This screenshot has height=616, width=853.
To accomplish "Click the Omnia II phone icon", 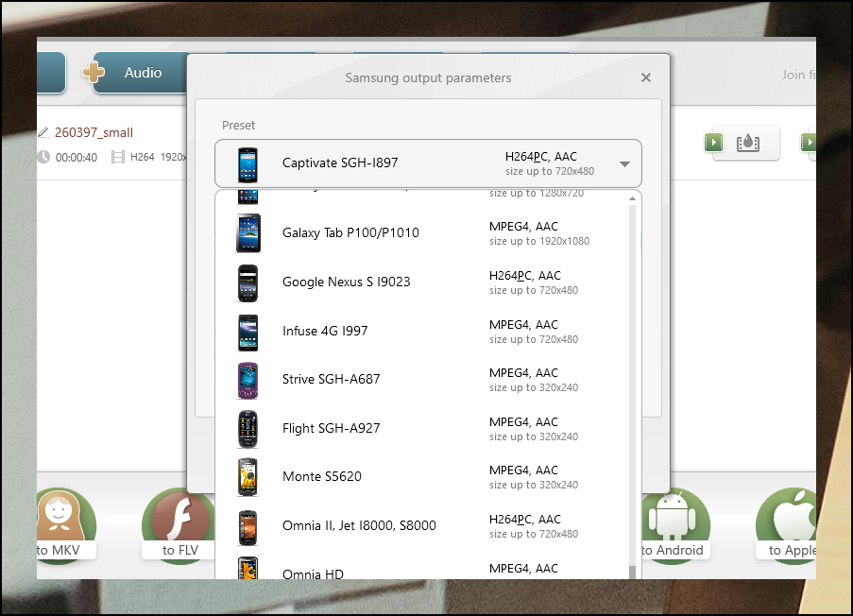I will point(247,527).
